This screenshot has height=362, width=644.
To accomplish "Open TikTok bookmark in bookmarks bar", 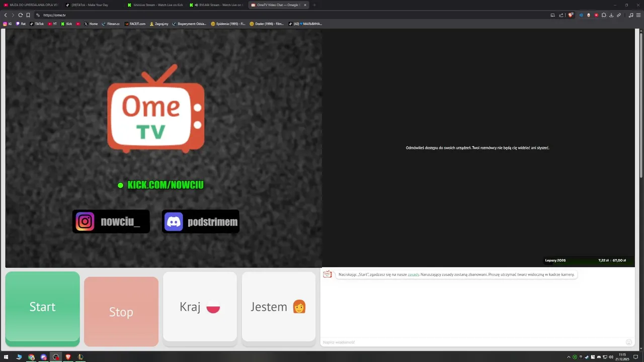I will pyautogui.click(x=37, y=24).
